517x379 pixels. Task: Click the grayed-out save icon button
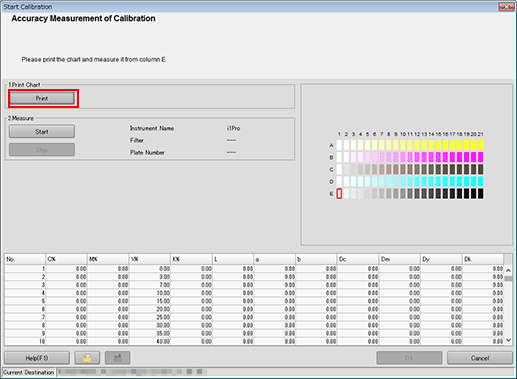tap(117, 358)
